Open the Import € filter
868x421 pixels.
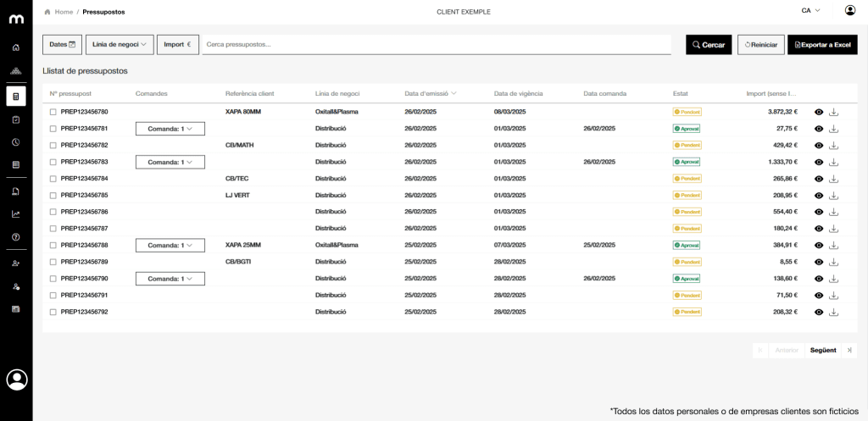click(x=178, y=44)
